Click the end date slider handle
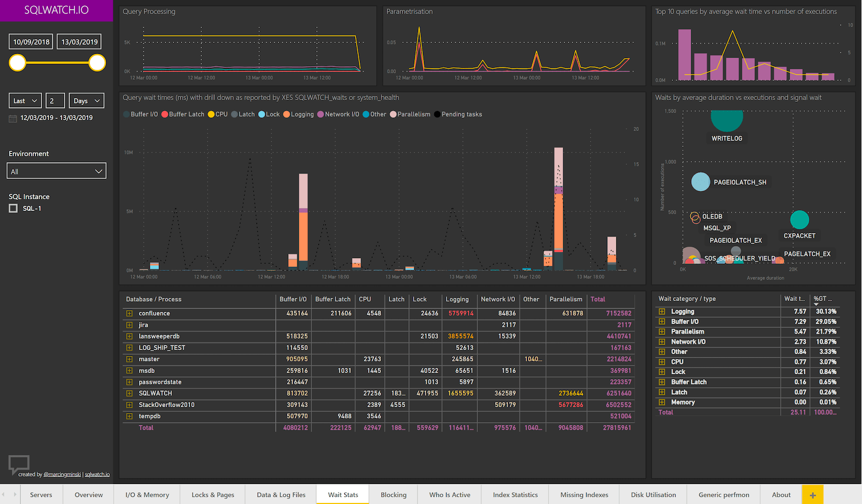This screenshot has height=504, width=862. [x=97, y=62]
